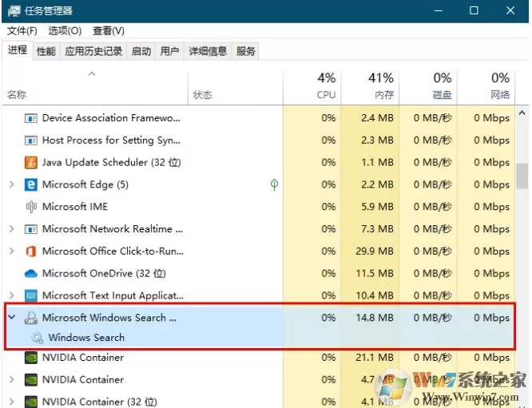Image resolution: width=532 pixels, height=408 pixels.
Task: Expand the NVIDIA Container 4.7 MB row
Action: (x=11, y=379)
